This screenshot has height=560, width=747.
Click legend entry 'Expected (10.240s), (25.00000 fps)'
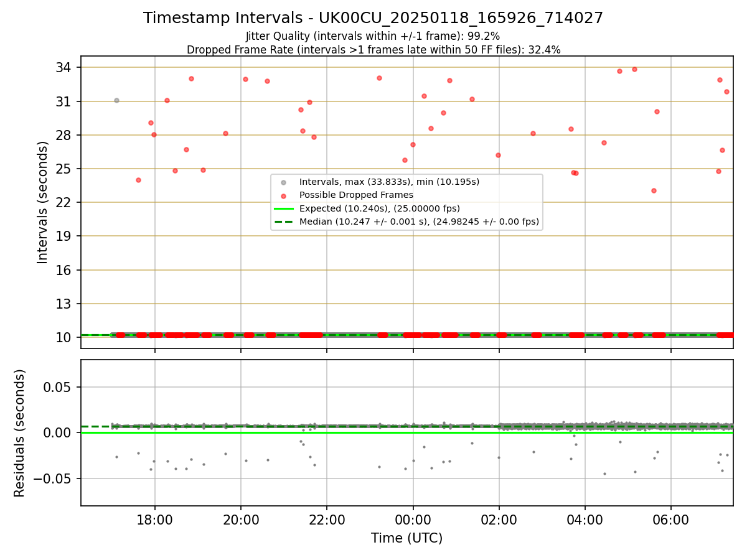(x=380, y=208)
